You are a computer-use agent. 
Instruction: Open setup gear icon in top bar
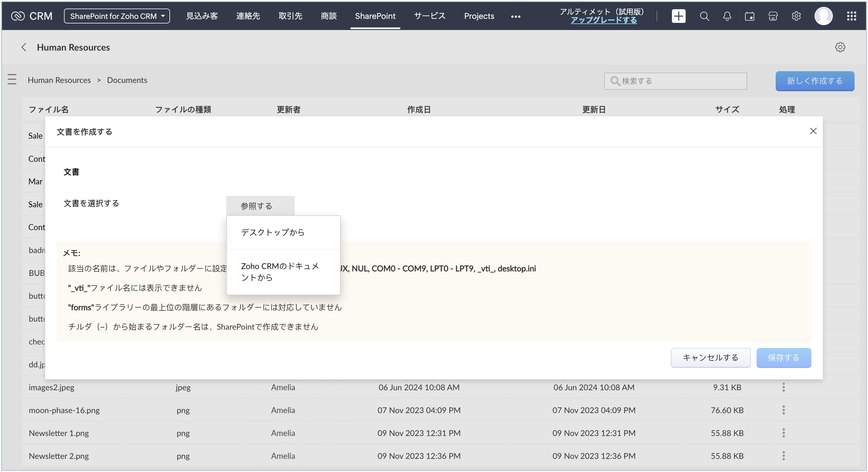[796, 16]
